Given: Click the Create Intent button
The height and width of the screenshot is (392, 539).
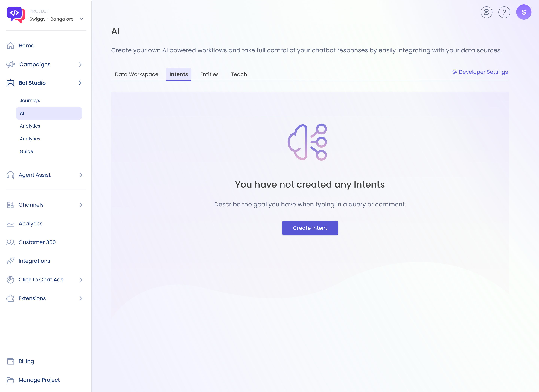Looking at the screenshot, I should 310,228.
